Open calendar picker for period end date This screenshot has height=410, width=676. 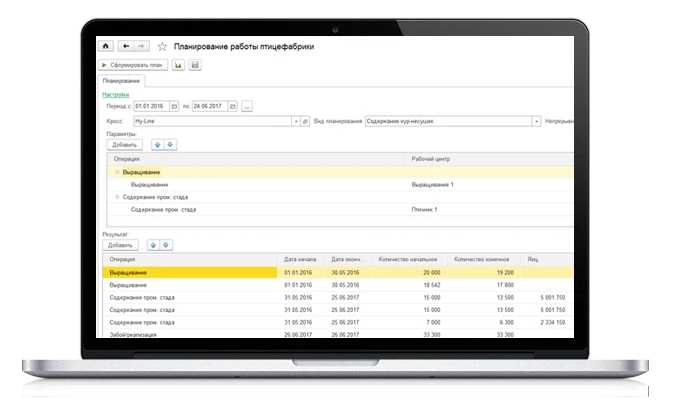(x=231, y=106)
